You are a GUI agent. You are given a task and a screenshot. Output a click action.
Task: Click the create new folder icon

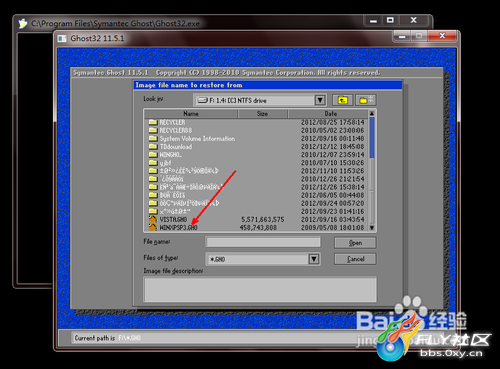366,100
